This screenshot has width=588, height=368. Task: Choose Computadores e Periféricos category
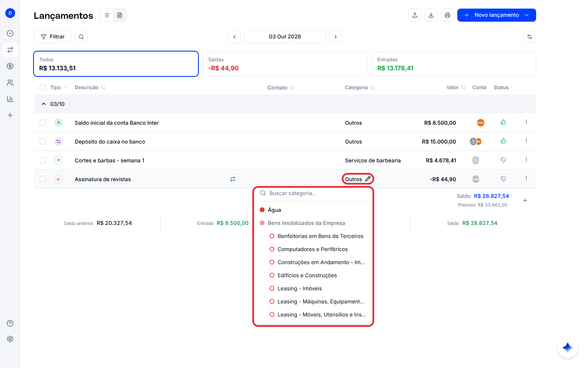pos(314,249)
